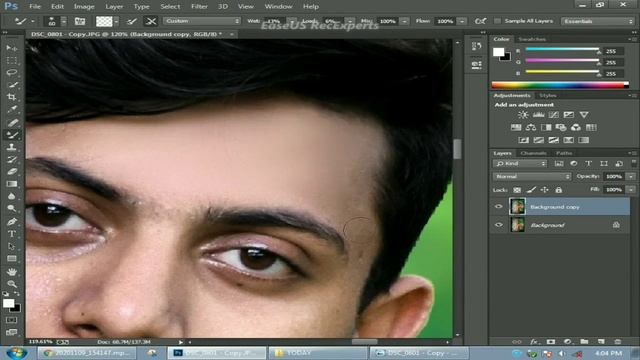
Task: Switch to the Paths tab
Action: (564, 153)
